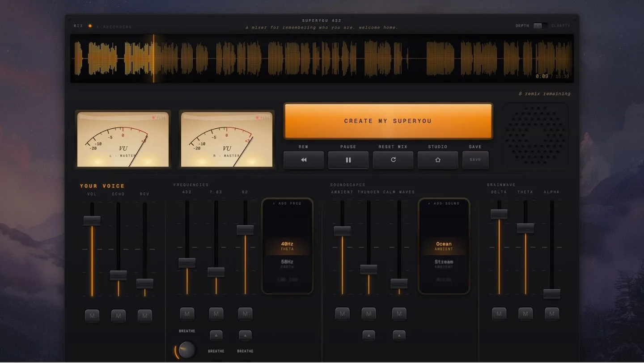Click + ADD FREQ in frequency picker
This screenshot has height=363, width=644.
287,203
